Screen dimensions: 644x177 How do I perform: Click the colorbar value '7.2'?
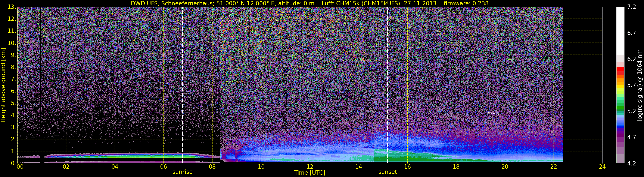[632, 7]
